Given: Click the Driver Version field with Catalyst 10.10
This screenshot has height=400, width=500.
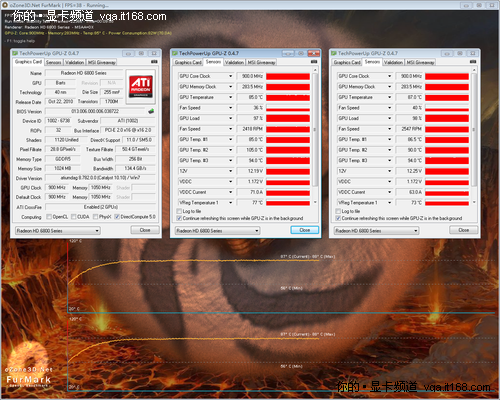Looking at the screenshot, I should coord(100,178).
